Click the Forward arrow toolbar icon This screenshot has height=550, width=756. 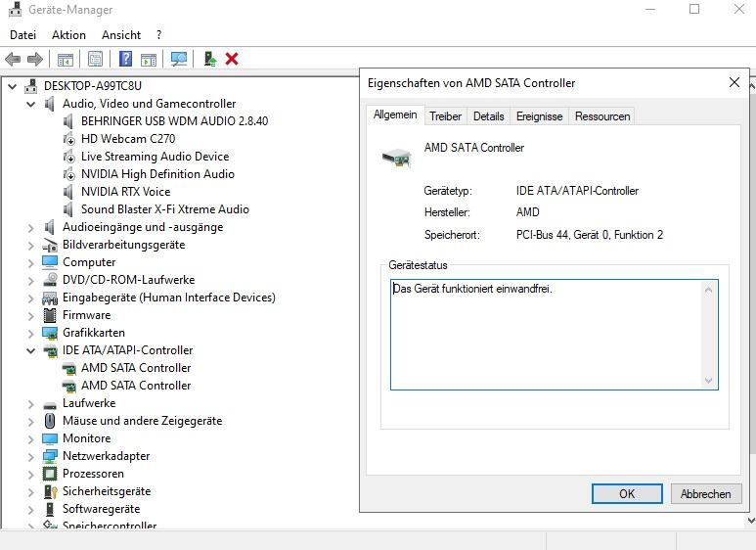point(34,59)
